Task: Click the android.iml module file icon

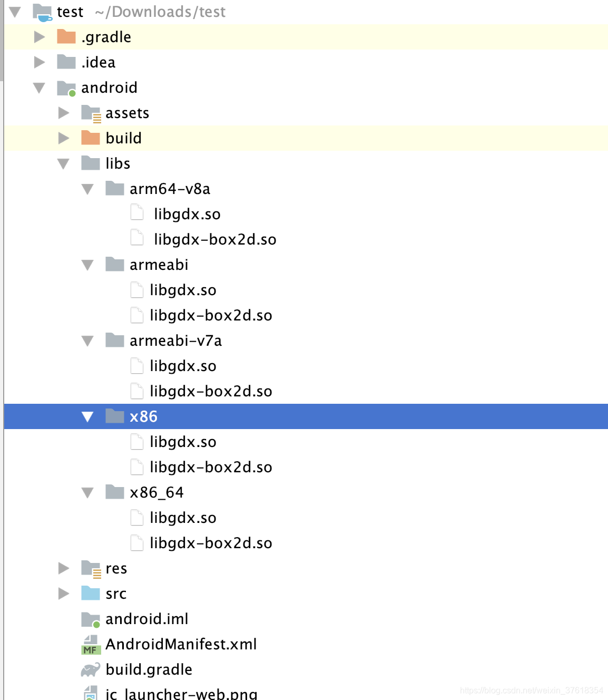Action: (90, 619)
